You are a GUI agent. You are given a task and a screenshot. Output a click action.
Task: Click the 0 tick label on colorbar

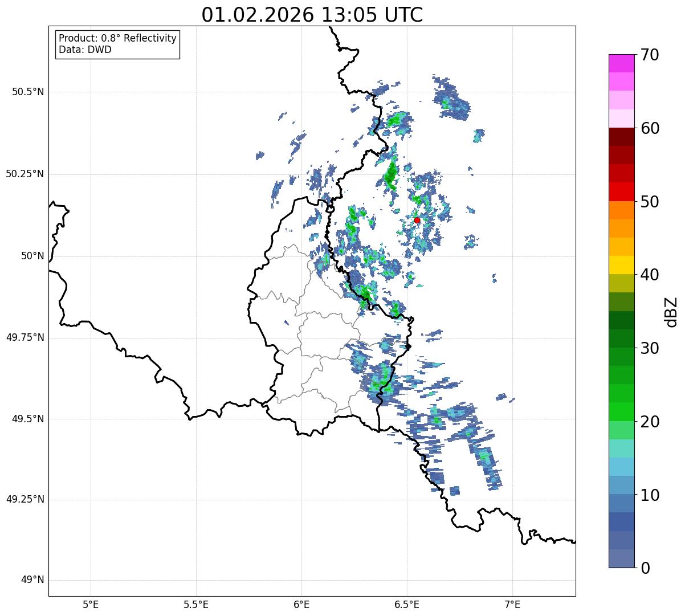pyautogui.click(x=645, y=568)
